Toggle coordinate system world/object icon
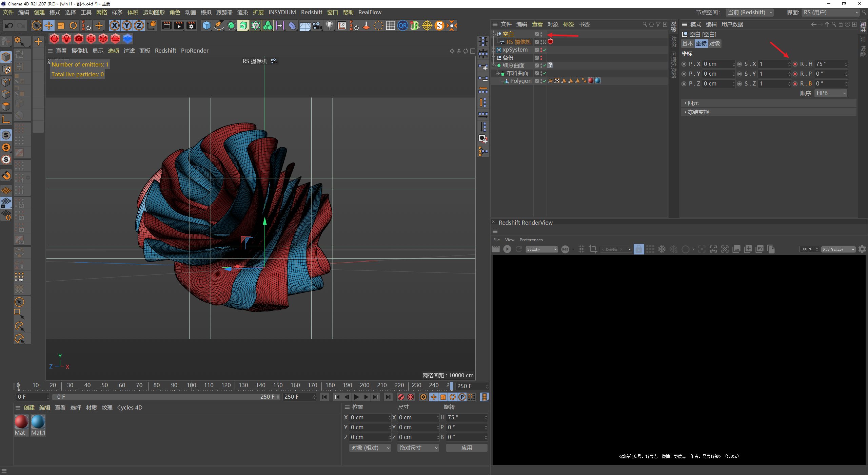Image resolution: width=868 pixels, height=475 pixels. coord(152,26)
